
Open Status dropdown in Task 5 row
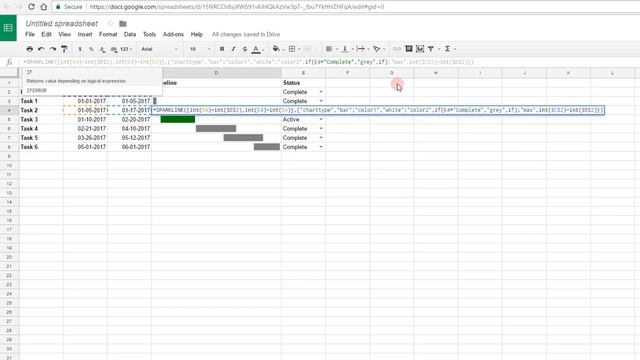(x=321, y=138)
